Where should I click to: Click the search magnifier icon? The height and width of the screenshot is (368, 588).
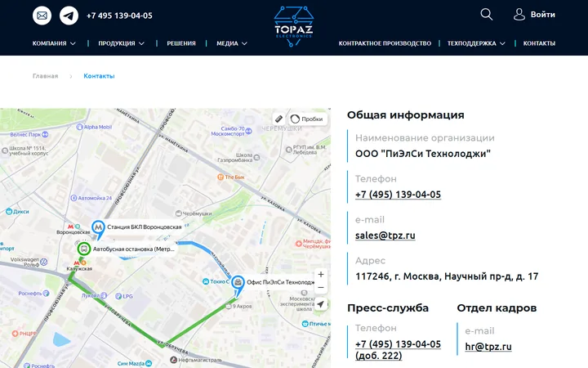[487, 15]
